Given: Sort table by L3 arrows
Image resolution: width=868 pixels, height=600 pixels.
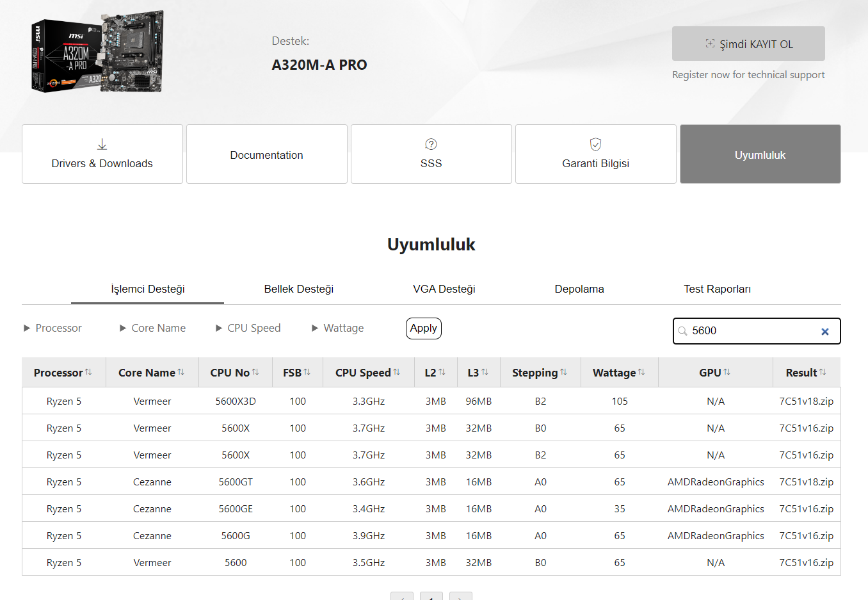Looking at the screenshot, I should 485,372.
